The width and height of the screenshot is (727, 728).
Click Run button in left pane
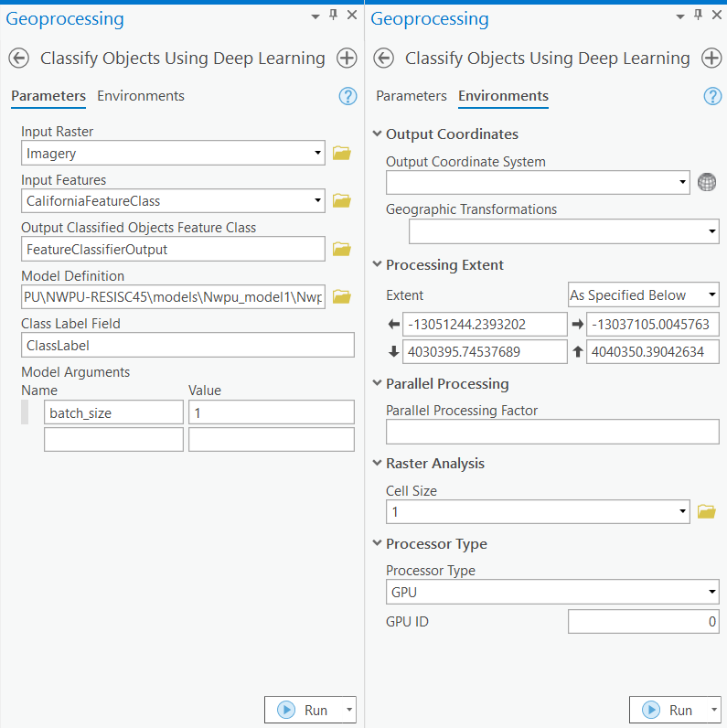(304, 710)
